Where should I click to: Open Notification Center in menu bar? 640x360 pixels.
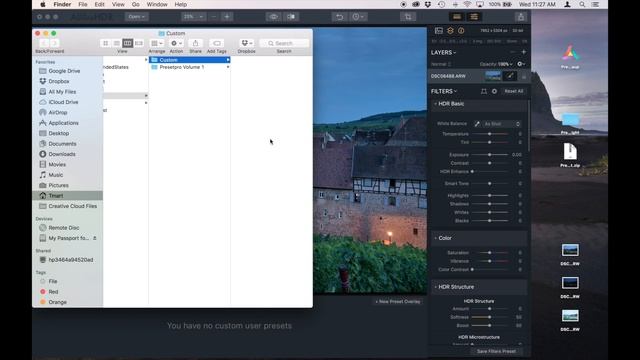pyautogui.click(x=596, y=4)
